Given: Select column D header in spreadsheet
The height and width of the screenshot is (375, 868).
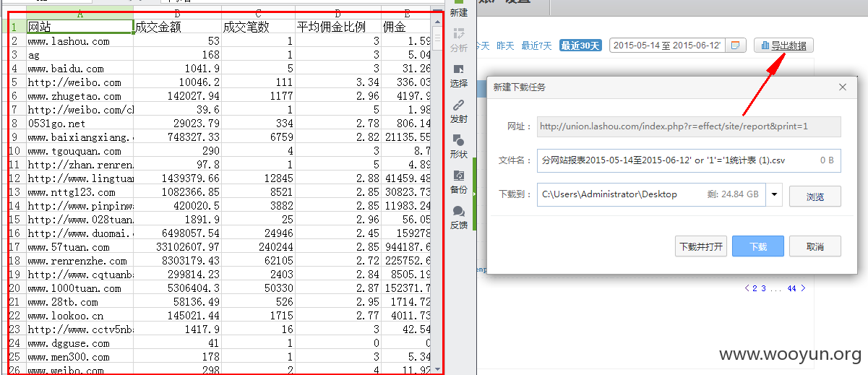Looking at the screenshot, I should pos(338,14).
